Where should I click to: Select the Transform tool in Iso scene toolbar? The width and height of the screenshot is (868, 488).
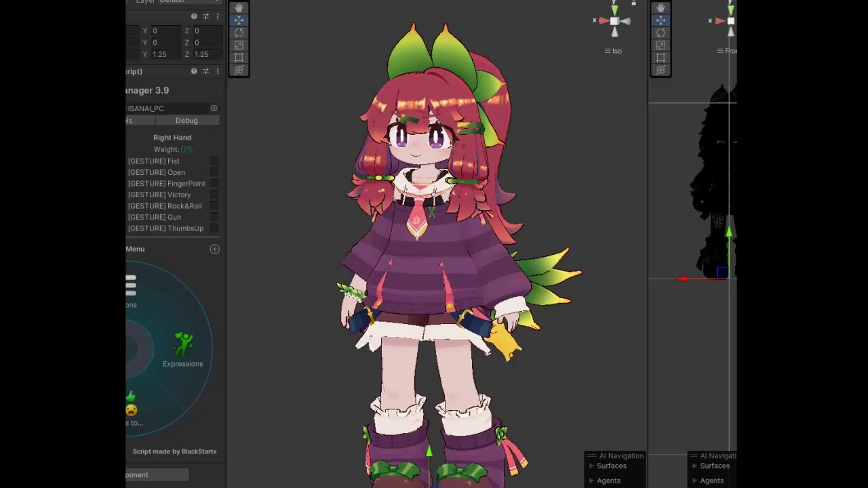239,70
